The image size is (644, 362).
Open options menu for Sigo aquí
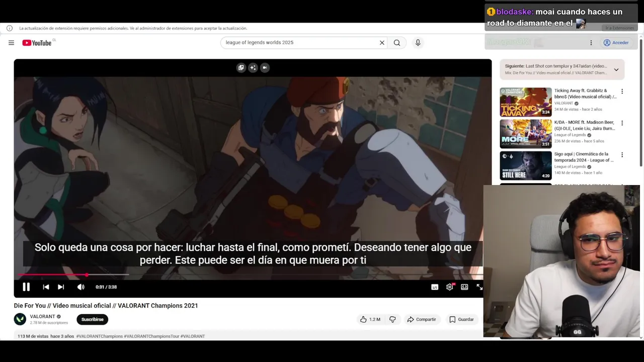pyautogui.click(x=622, y=155)
